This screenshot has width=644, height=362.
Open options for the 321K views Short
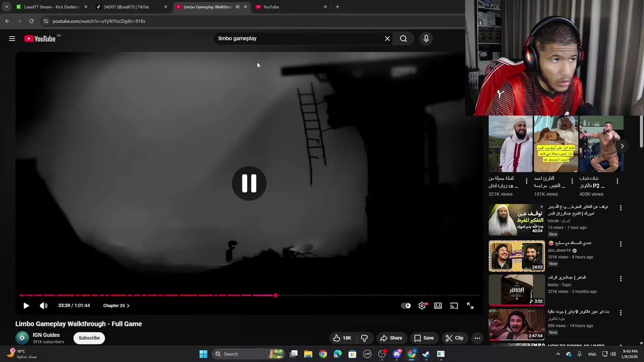click(526, 181)
